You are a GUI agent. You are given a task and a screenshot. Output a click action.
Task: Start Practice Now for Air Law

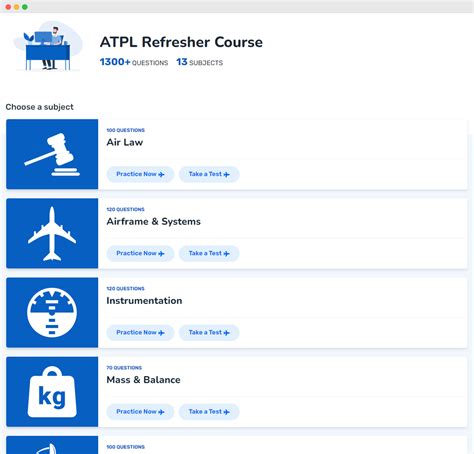point(140,174)
